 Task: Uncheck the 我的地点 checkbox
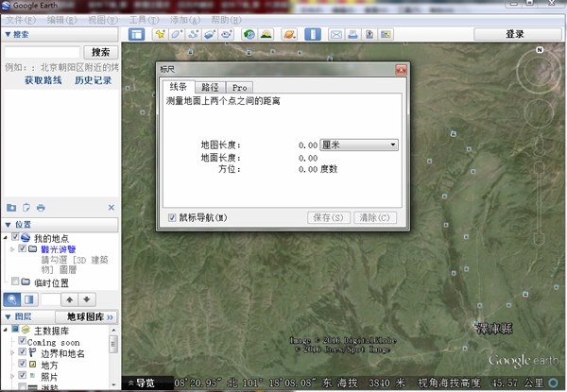(15, 238)
